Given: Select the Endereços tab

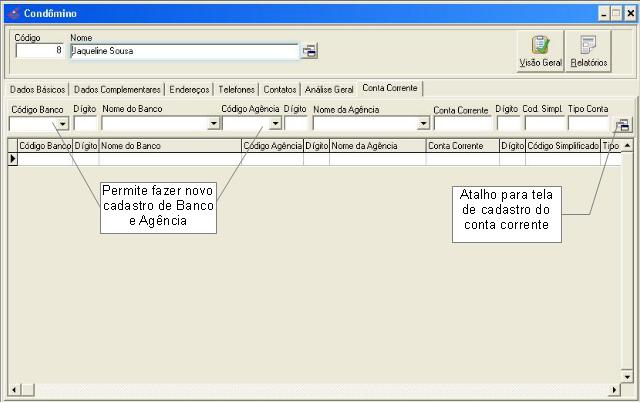Looking at the screenshot, I should click(190, 89).
